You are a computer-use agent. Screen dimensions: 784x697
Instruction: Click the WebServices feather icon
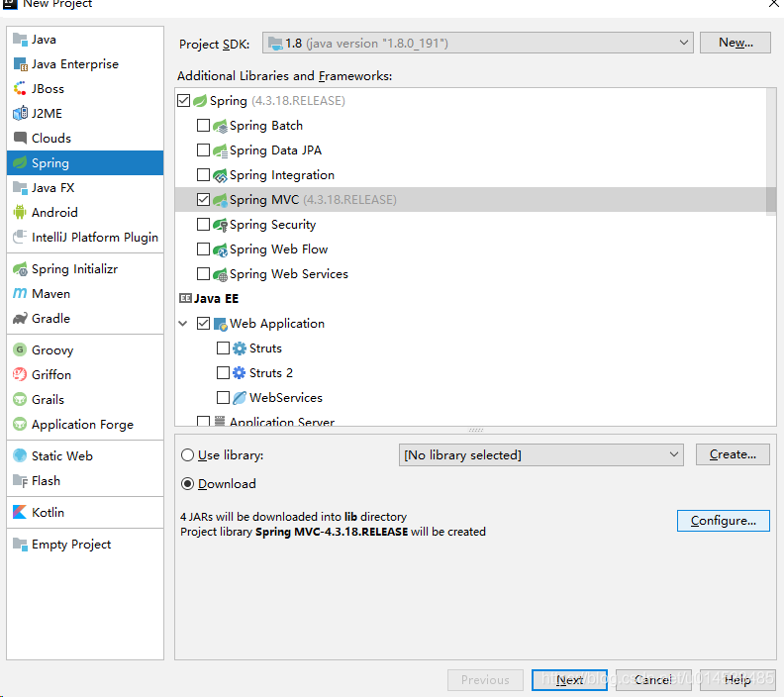coord(240,398)
